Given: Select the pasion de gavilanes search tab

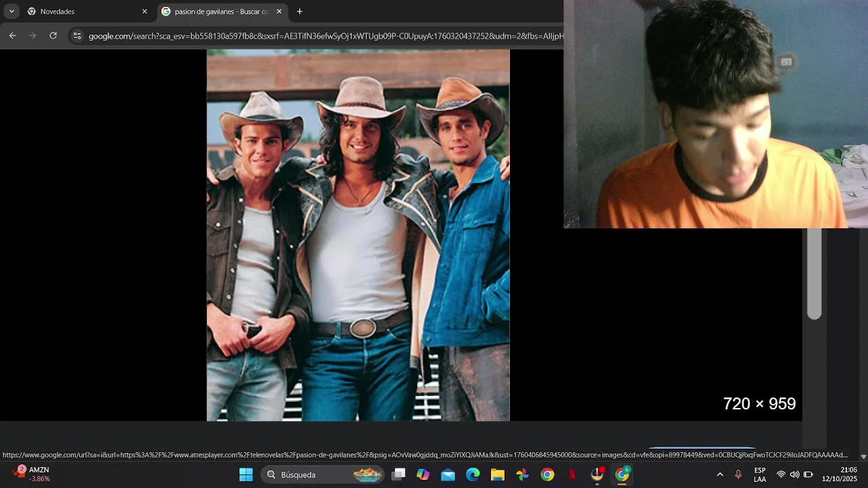Looking at the screenshot, I should tap(221, 12).
